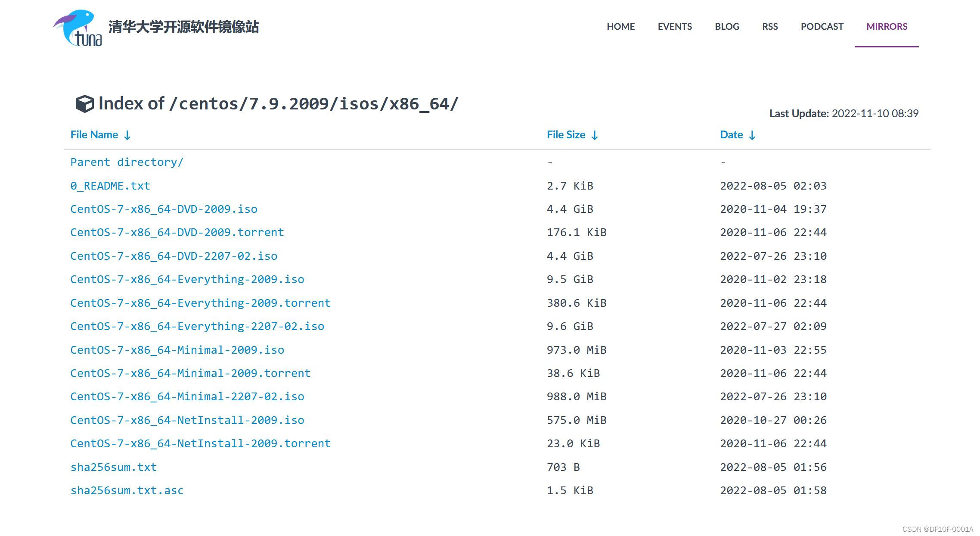Download CentOS-7-x86_64-Minimal-2009.torrent
Screen dimensions: 980x536
pyautogui.click(x=191, y=373)
